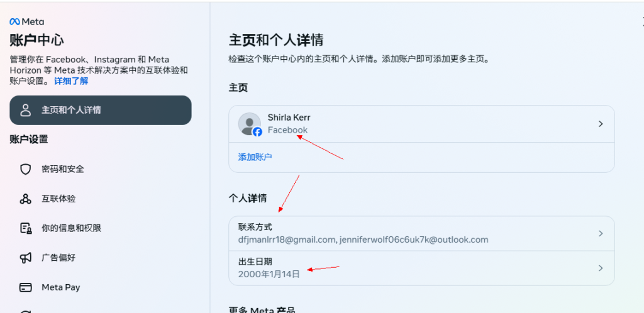Click the person icon beside 主页和个人详情
This screenshot has width=644, height=313.
coord(26,111)
